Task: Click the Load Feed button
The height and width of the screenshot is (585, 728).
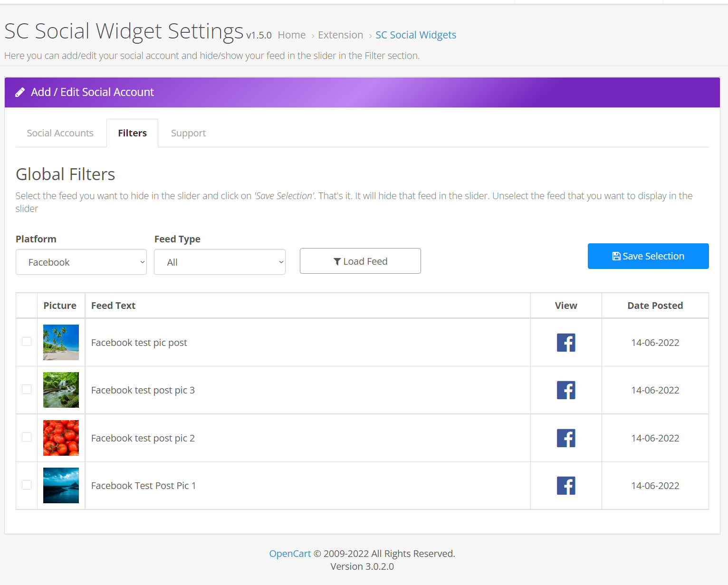Action: tap(360, 261)
